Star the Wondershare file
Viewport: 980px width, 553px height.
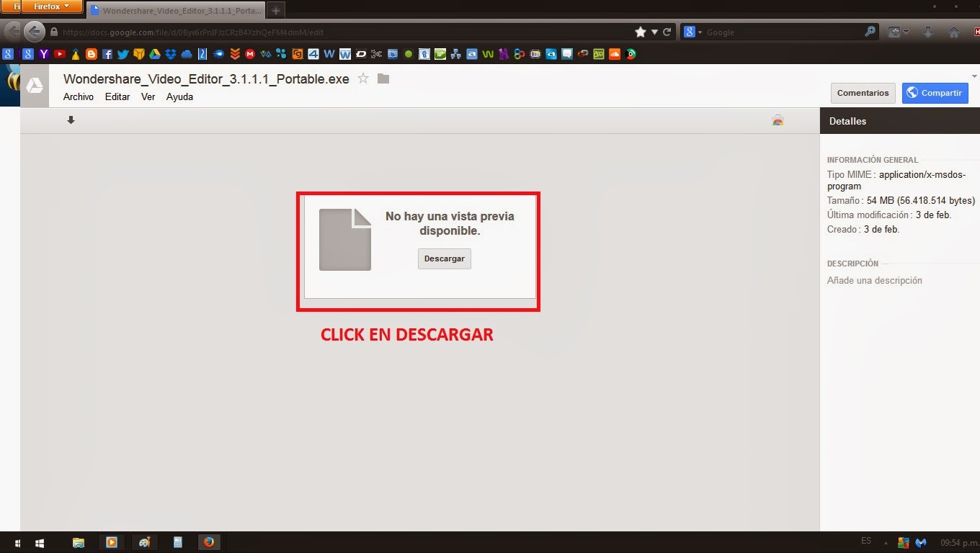click(363, 78)
